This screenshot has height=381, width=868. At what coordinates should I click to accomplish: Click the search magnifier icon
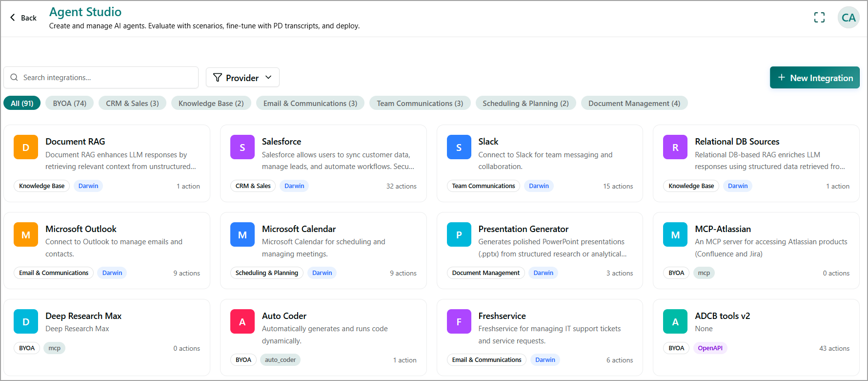tap(14, 78)
